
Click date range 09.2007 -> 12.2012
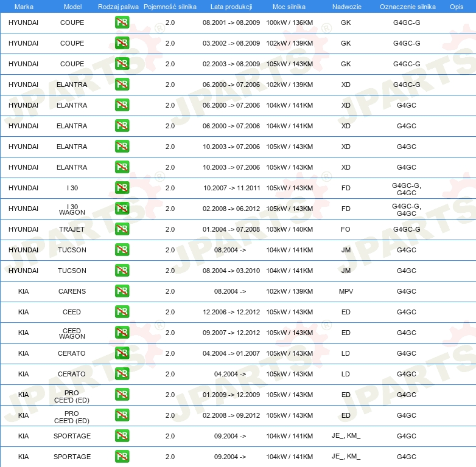point(231,333)
